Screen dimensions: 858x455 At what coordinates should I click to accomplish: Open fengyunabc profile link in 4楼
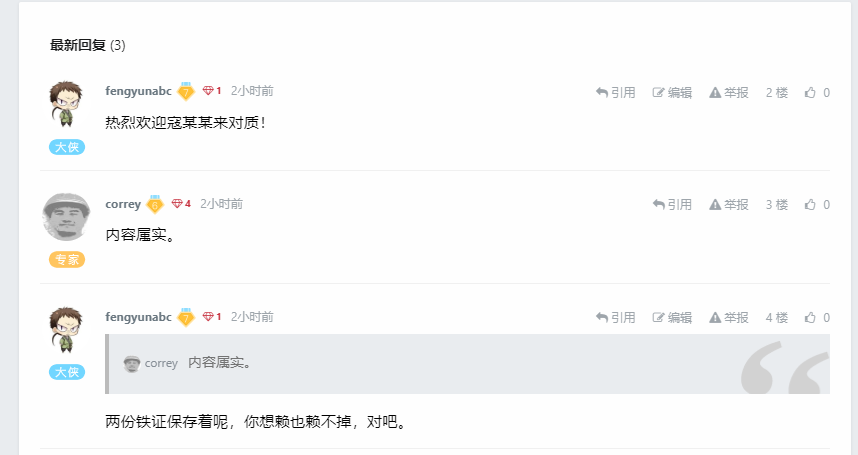pos(138,317)
